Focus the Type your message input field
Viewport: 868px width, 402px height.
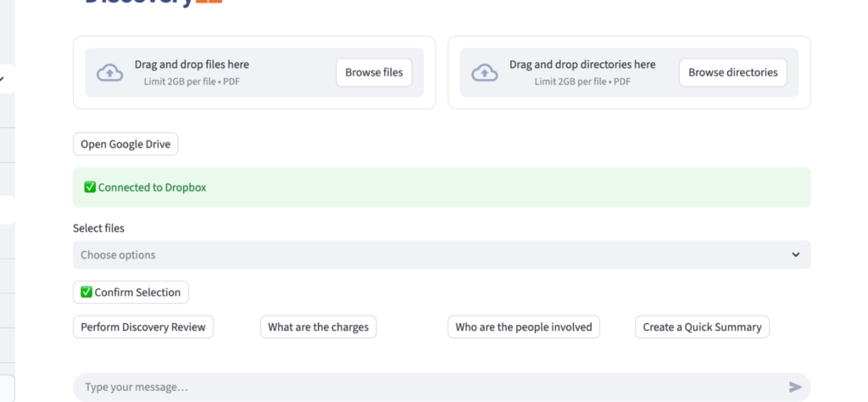(x=424, y=388)
